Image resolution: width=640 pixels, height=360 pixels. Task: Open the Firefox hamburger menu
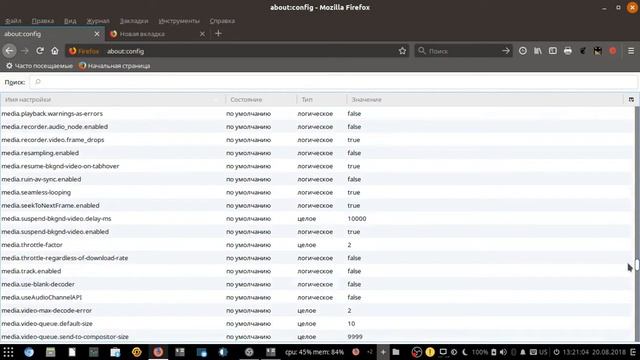[x=631, y=51]
